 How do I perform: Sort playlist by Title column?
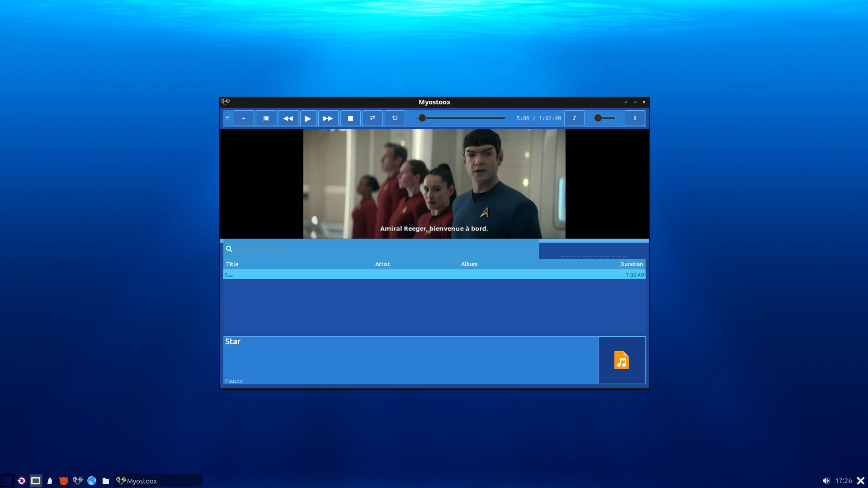232,264
